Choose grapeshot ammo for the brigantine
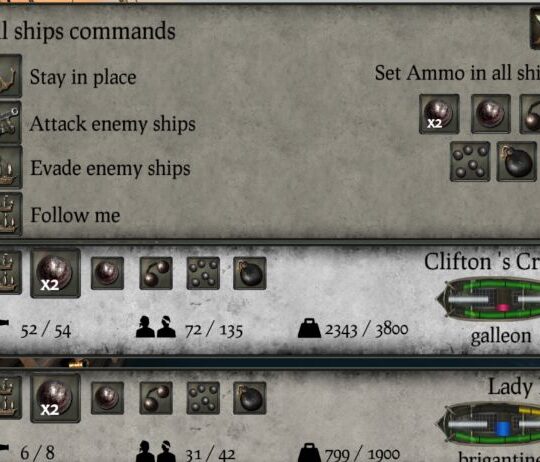The height and width of the screenshot is (462, 540). point(203,398)
